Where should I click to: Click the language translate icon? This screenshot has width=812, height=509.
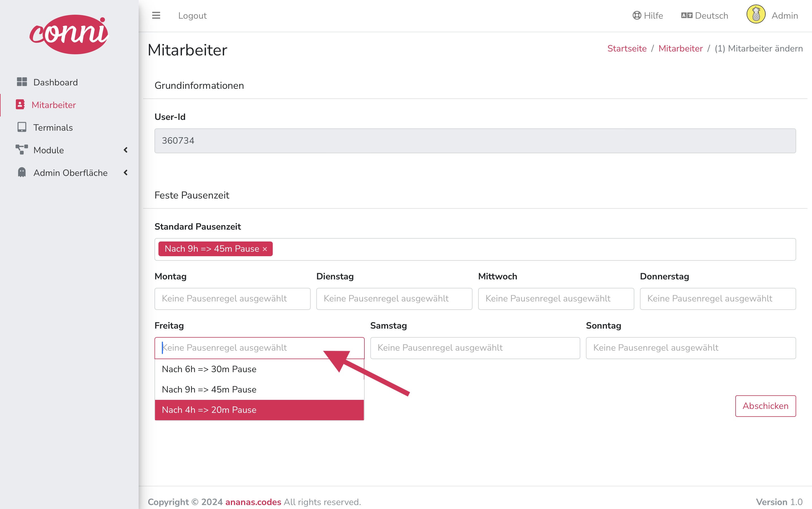(687, 16)
